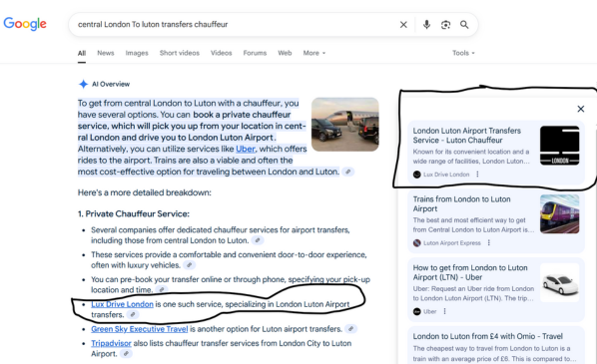Click the 'AI Overview' label

(111, 84)
